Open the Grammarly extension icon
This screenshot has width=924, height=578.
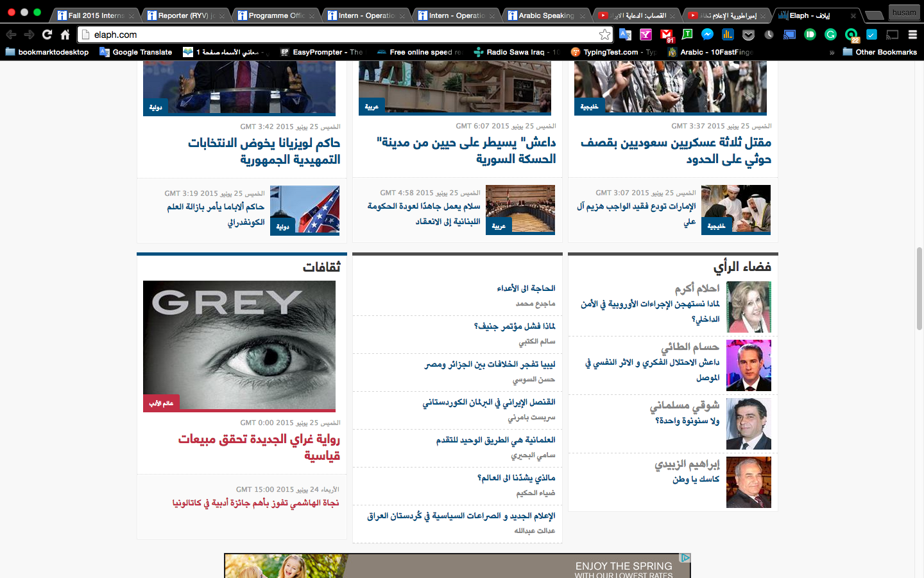(830, 35)
